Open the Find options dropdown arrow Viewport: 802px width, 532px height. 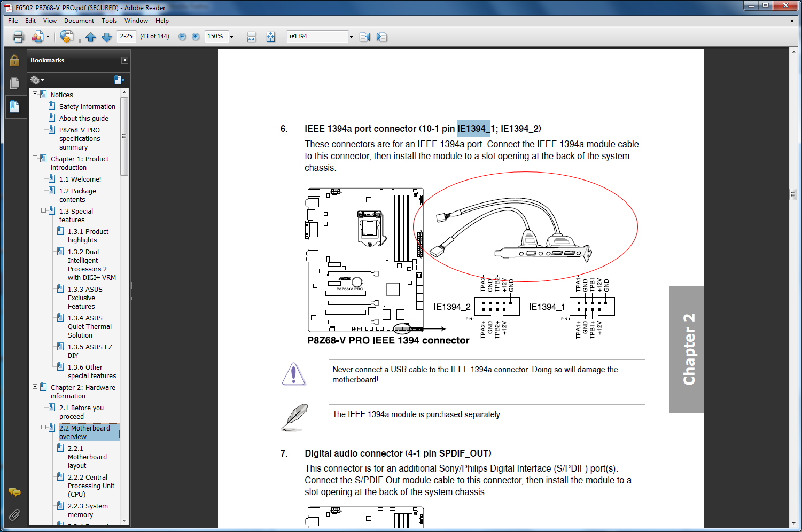pyautogui.click(x=351, y=37)
